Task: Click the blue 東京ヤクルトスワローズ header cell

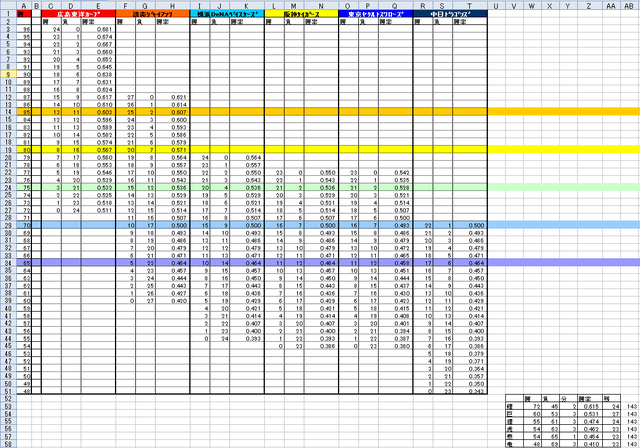Action: tap(376, 14)
